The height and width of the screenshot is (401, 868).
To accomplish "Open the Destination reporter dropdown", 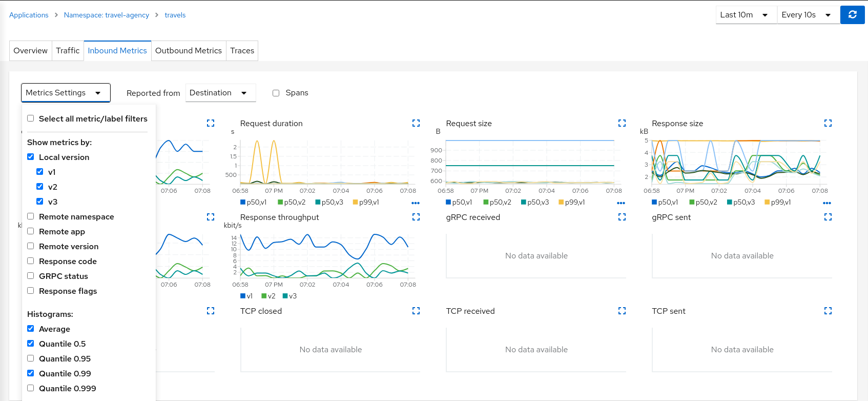I will click(220, 93).
